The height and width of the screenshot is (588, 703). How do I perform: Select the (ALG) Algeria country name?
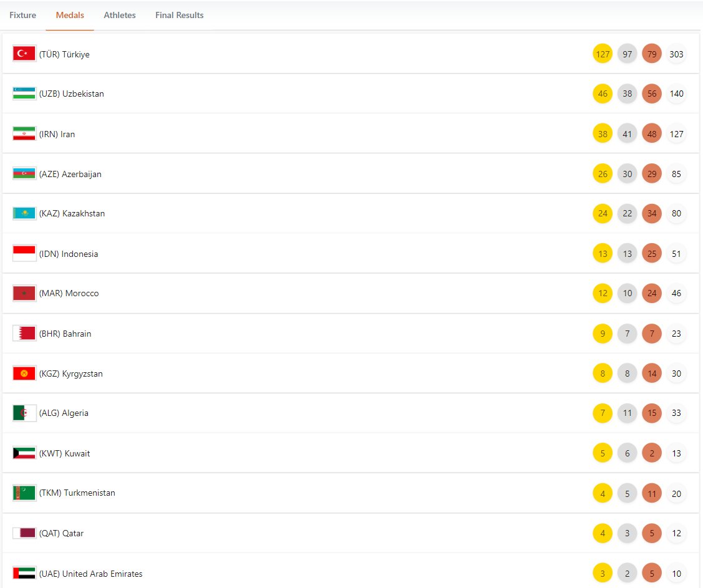coord(64,413)
